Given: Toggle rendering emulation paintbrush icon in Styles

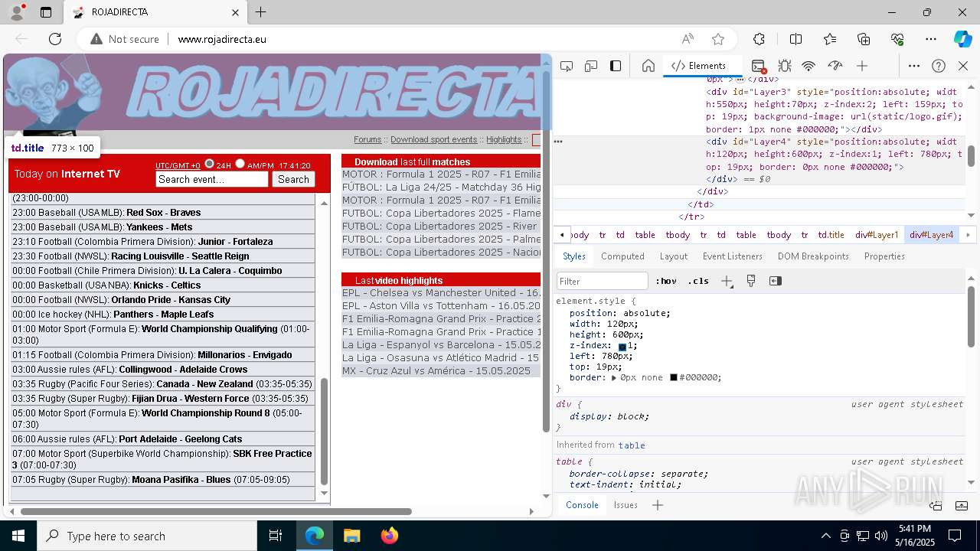Looking at the screenshot, I should point(751,281).
